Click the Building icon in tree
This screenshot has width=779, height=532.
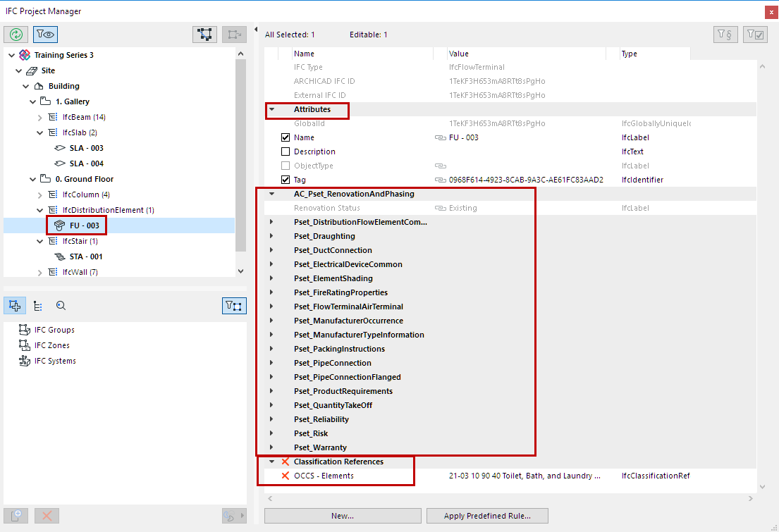point(39,86)
